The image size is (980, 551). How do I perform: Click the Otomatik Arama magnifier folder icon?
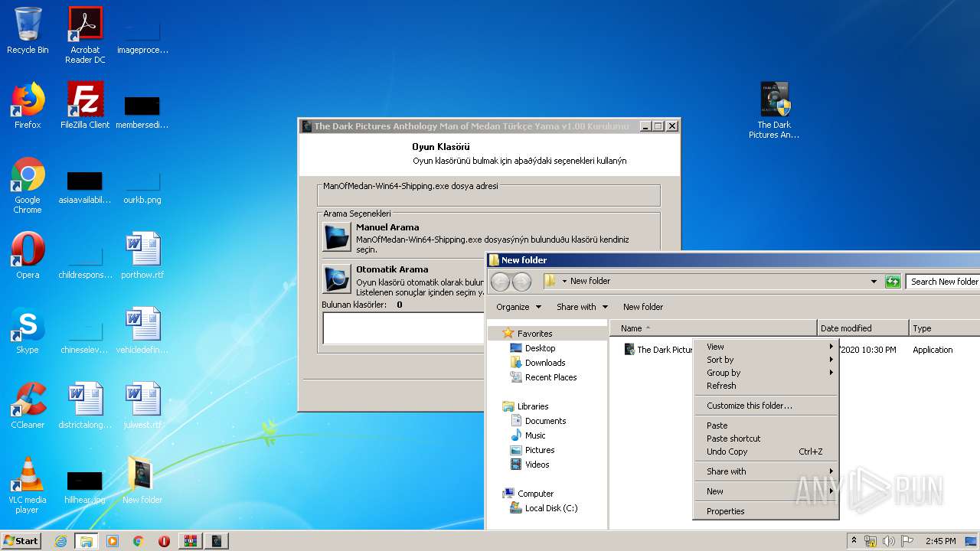point(337,279)
